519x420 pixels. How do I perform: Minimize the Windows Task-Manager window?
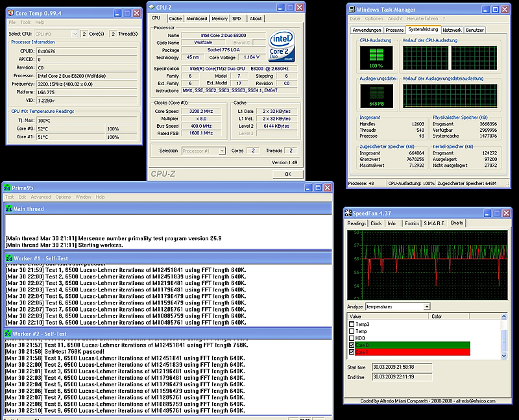(485, 9)
